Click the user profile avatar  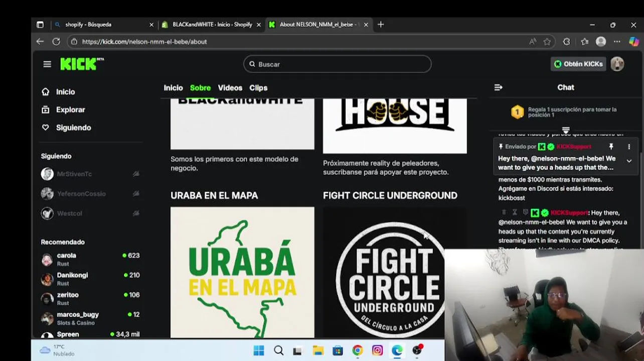pos(617,64)
